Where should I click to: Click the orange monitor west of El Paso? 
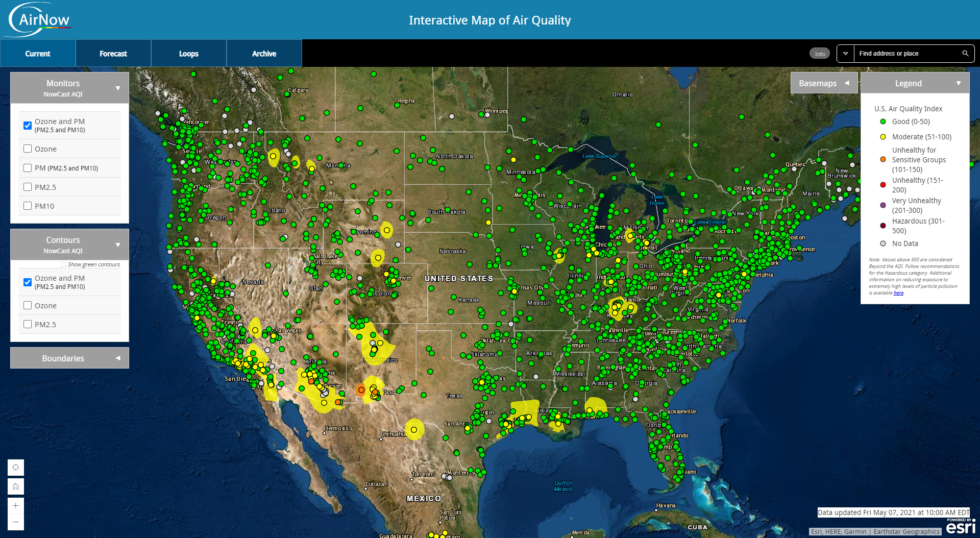(x=361, y=390)
